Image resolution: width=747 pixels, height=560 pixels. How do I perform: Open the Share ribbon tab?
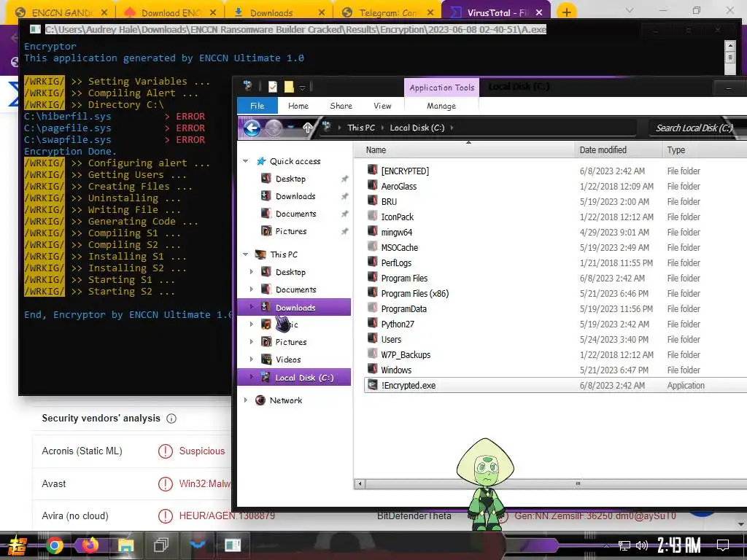(341, 106)
